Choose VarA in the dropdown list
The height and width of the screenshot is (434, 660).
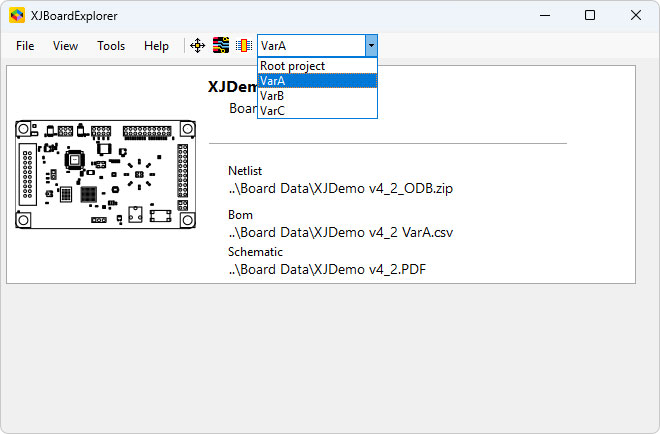pyautogui.click(x=317, y=80)
